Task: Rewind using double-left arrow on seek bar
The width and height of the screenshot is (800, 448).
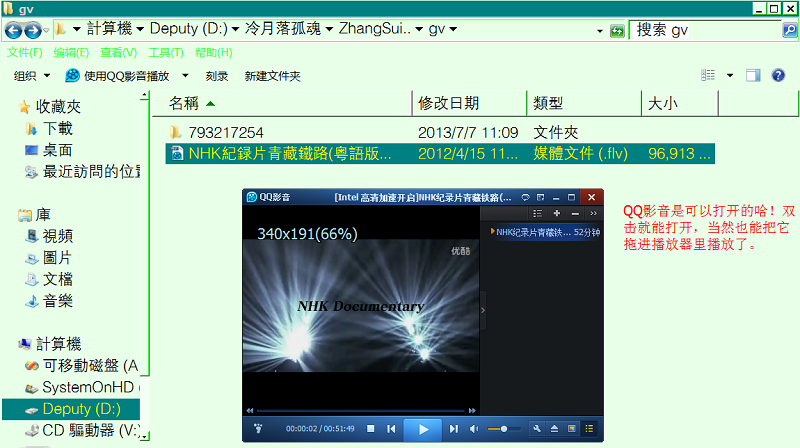Action: (x=250, y=410)
